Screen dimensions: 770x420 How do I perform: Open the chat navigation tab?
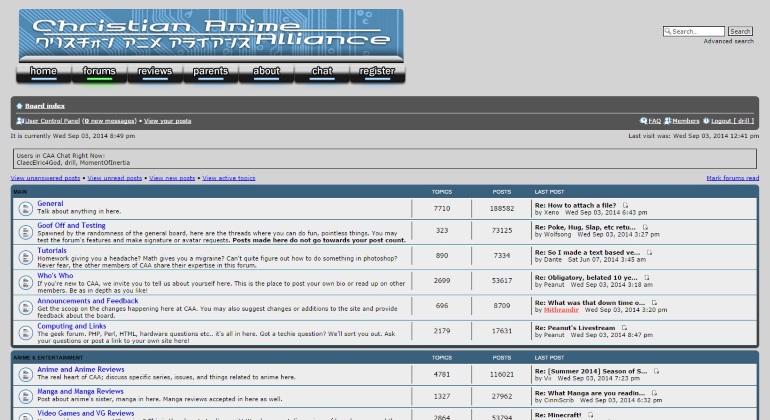click(x=322, y=72)
